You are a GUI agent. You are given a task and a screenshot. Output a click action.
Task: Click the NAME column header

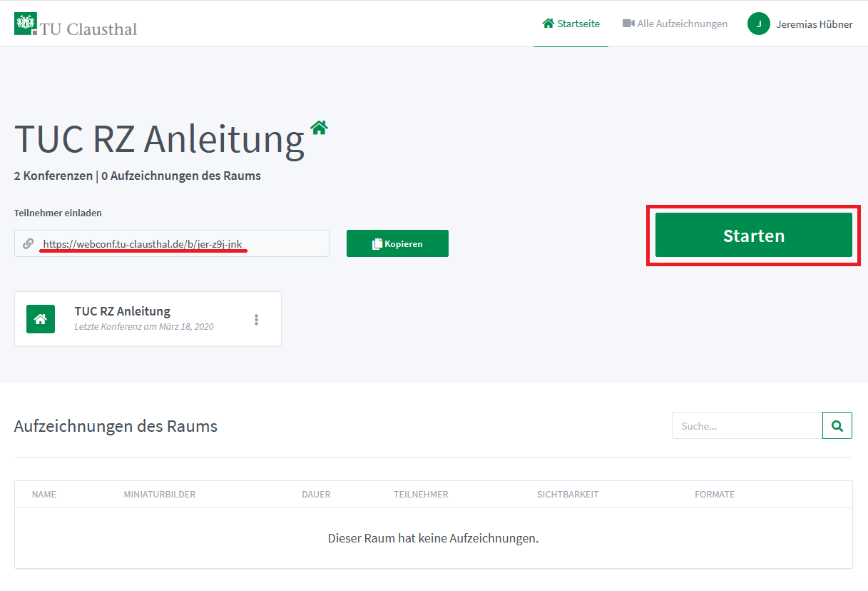44,495
